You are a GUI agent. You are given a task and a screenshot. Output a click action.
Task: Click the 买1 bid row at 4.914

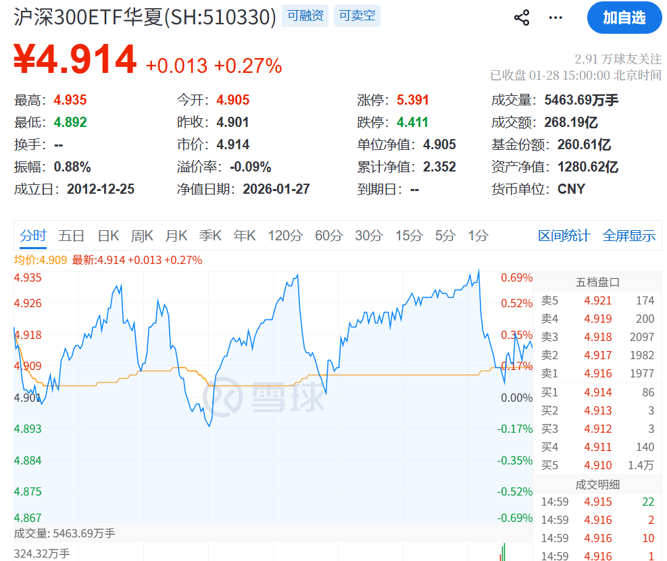point(598,392)
